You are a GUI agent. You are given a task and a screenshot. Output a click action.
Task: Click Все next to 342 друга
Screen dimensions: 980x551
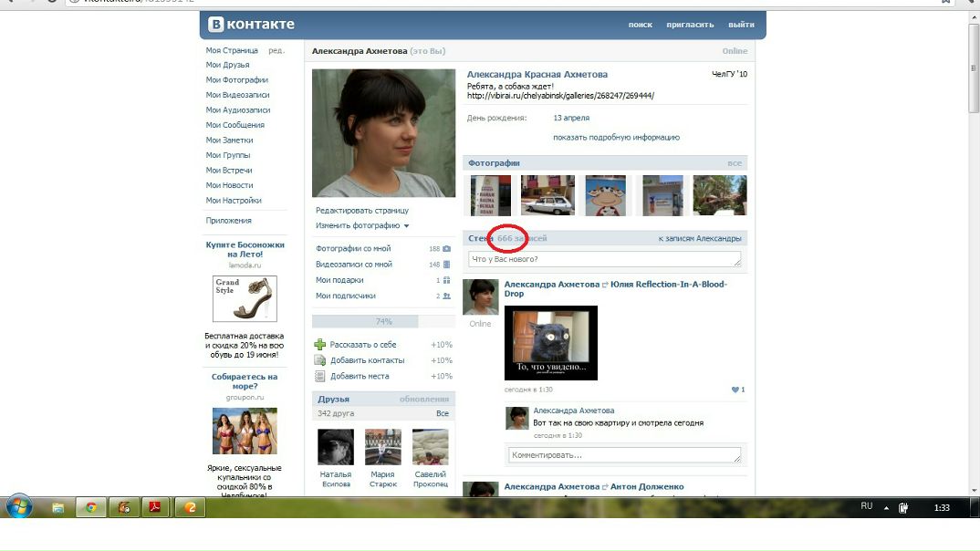click(443, 413)
